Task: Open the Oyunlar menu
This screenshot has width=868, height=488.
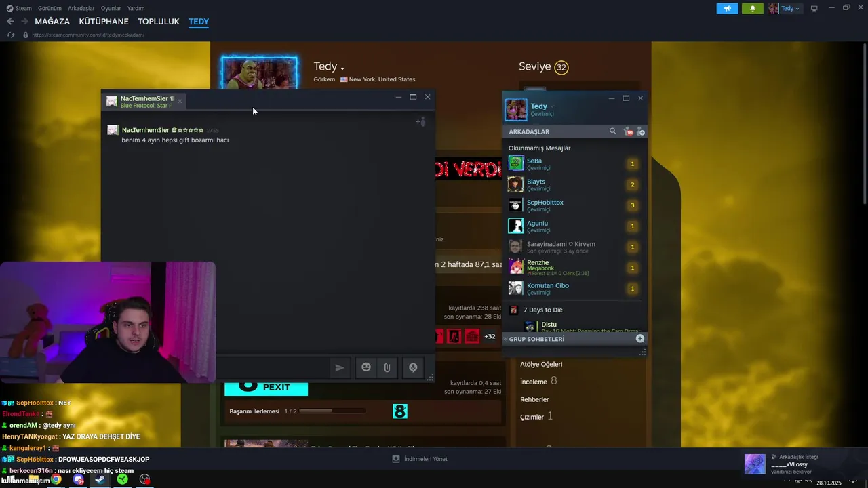Action: (x=111, y=8)
